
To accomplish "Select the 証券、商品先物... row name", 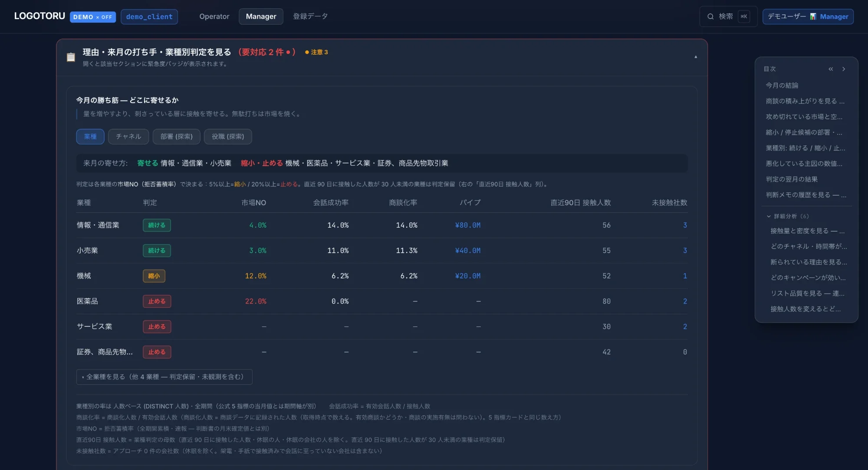I will tap(105, 352).
